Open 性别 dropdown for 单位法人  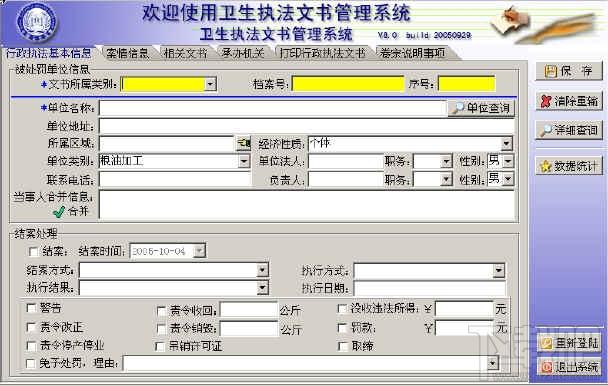(508, 161)
